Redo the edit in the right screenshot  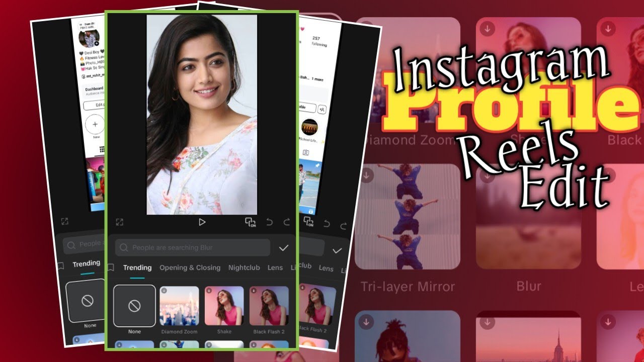(344, 226)
